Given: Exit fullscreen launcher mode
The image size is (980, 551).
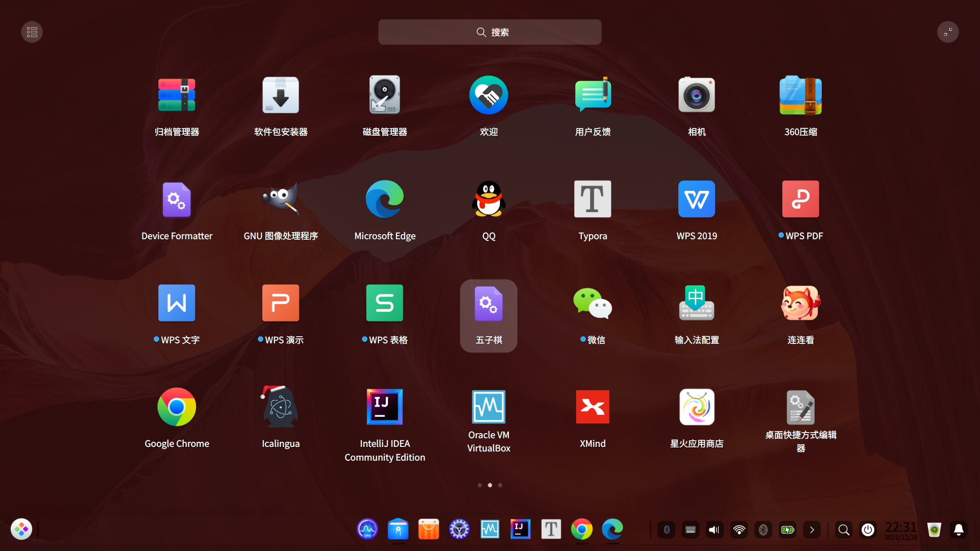Looking at the screenshot, I should pyautogui.click(x=948, y=32).
